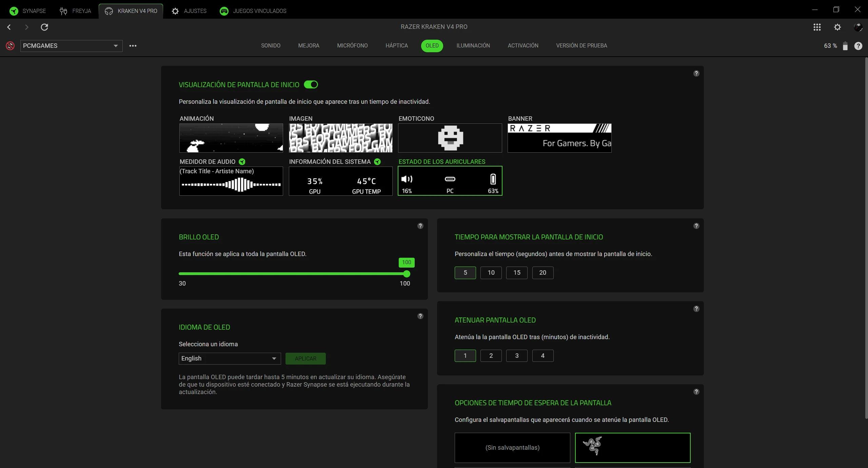The height and width of the screenshot is (468, 868).
Task: Open help icon of Opciones de tiempo de espera
Action: (x=696, y=392)
